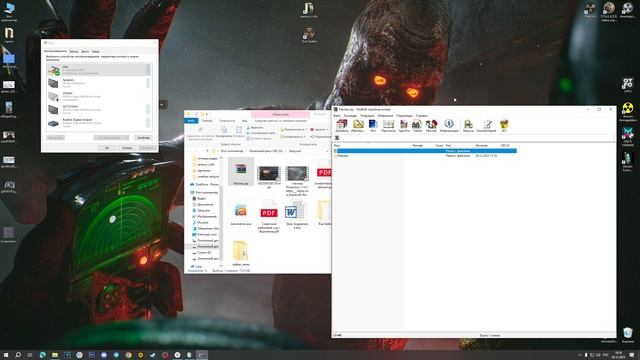640x360 pixels.
Task: Open the red Удалить dropdown in Explorer ribbon
Action: [x=318, y=130]
